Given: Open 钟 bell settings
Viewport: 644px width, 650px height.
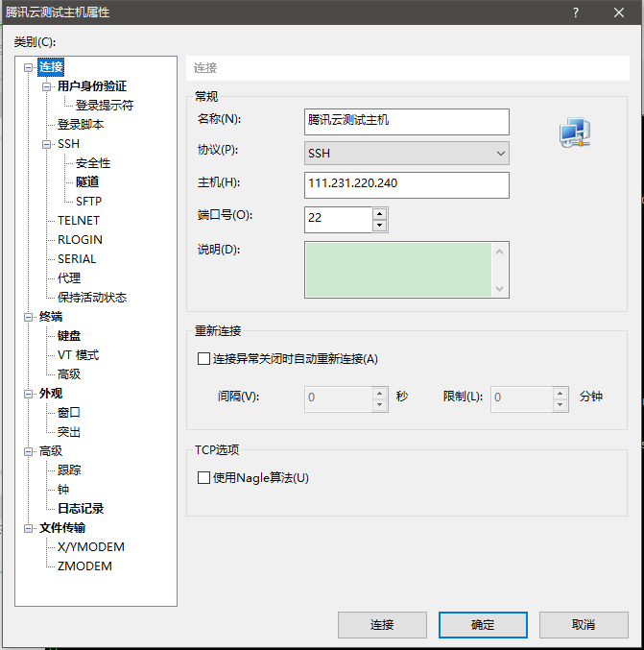Looking at the screenshot, I should tap(63, 490).
